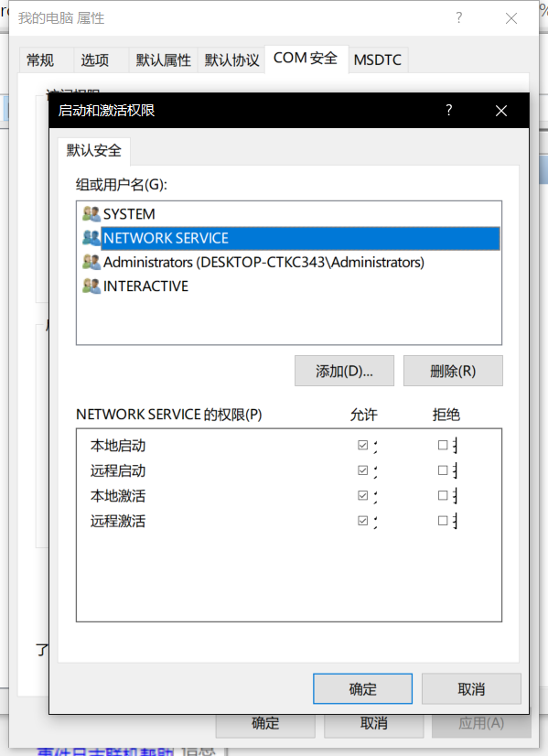This screenshot has height=756, width=548.
Task: Click the INTERACTIVE group icon
Action: click(x=91, y=286)
